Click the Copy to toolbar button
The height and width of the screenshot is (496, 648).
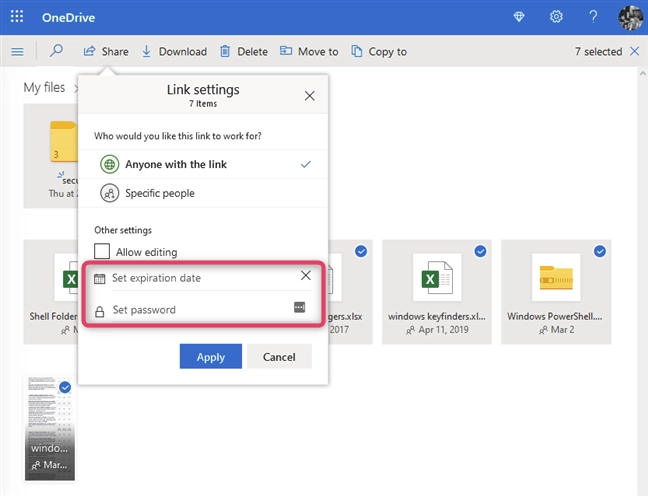[x=379, y=52]
